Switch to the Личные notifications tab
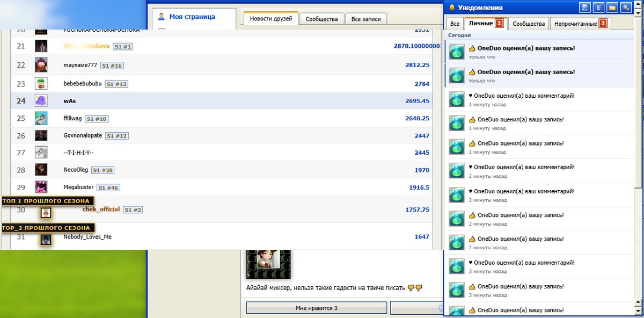Screen dimensions: 644x318 486,23
